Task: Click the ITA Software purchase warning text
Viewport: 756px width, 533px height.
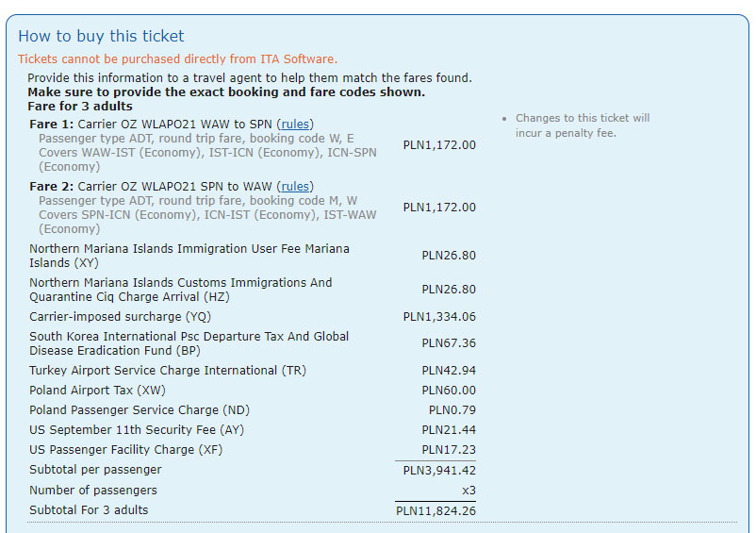Action: (177, 58)
